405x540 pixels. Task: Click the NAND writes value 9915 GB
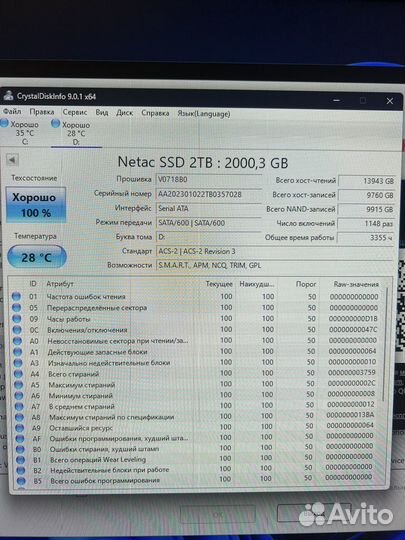point(366,209)
